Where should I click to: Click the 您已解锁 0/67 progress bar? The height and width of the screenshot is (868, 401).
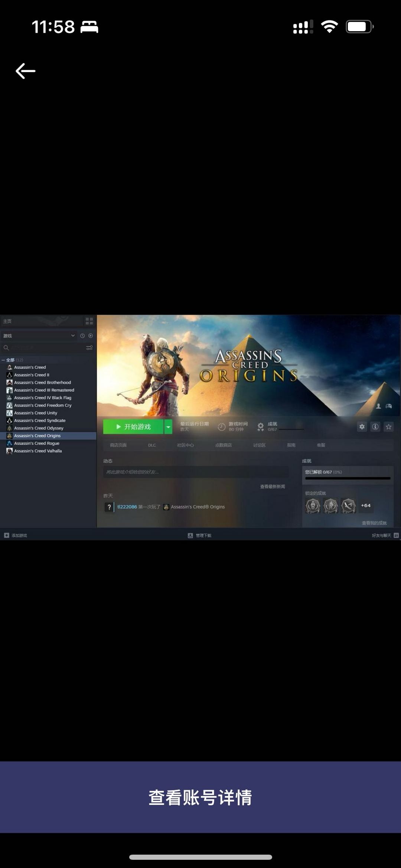(348, 478)
